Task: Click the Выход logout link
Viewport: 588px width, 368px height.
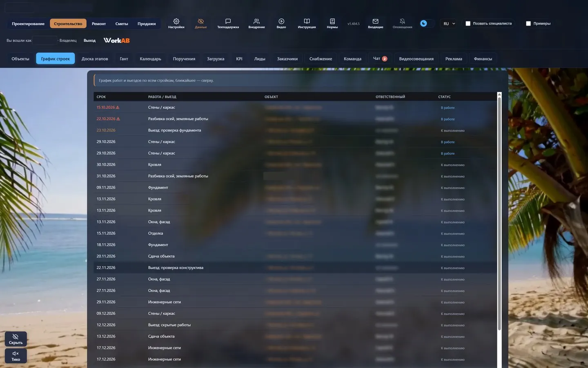Action: click(x=89, y=40)
